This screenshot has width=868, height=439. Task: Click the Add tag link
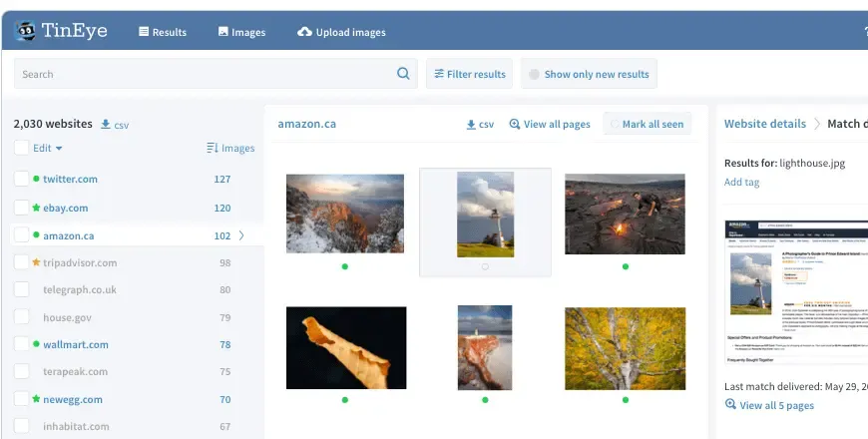pyautogui.click(x=741, y=183)
